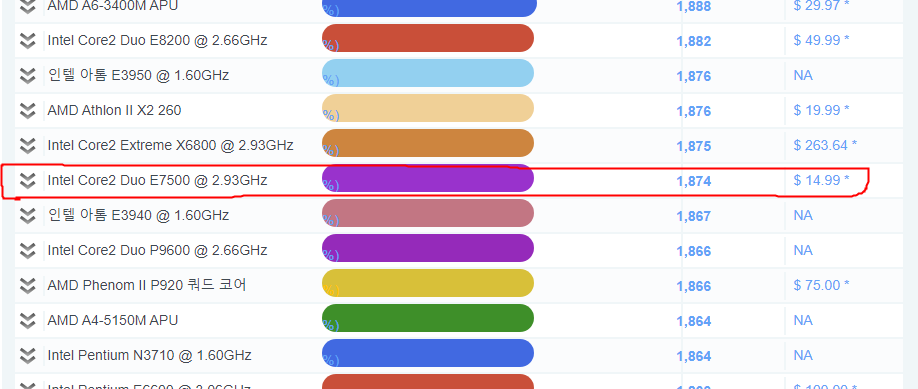Click score 1,874 for Core2 Duo E7500
Screen dimensions: 918x389
694,181
